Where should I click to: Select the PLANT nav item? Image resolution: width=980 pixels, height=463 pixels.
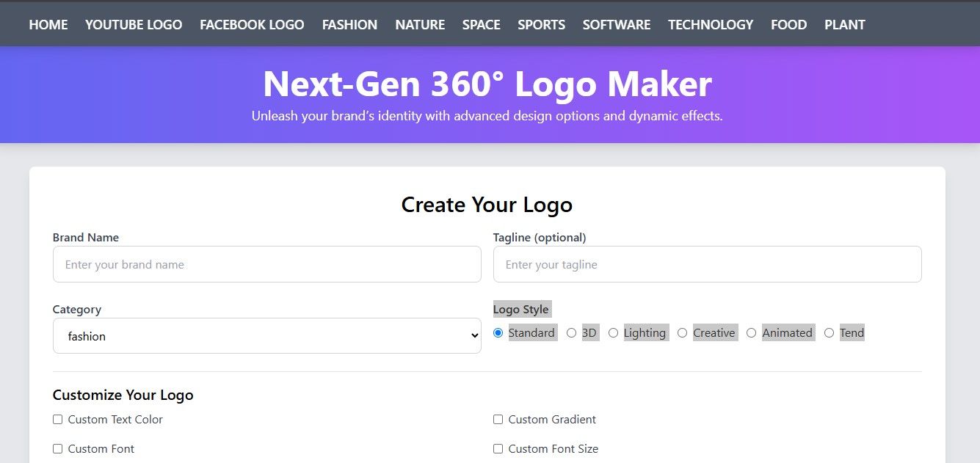coord(844,25)
